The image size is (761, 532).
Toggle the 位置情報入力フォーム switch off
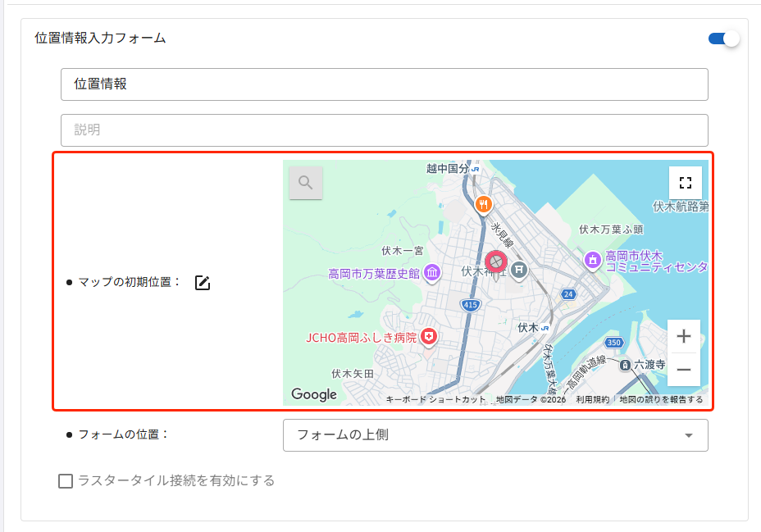723,39
